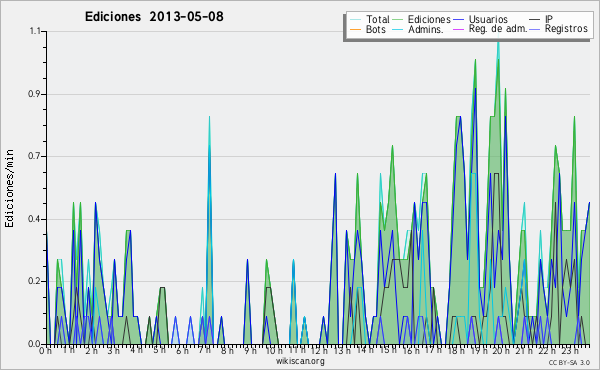
Task: Click the 20 h axis label
Action: [500, 350]
